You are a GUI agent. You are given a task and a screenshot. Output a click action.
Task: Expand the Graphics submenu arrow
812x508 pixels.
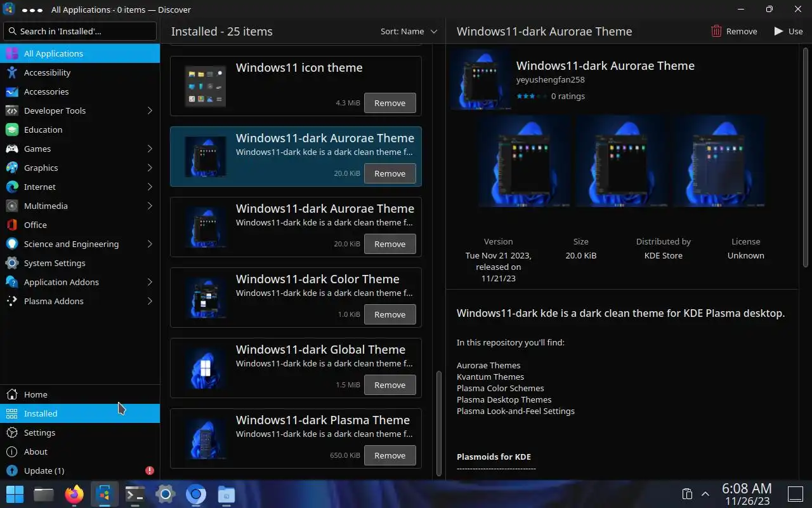click(150, 168)
